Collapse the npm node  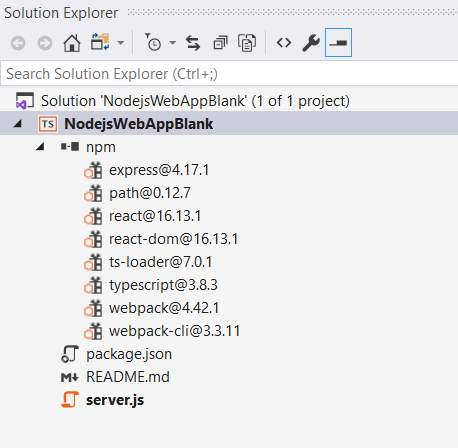pyautogui.click(x=40, y=147)
